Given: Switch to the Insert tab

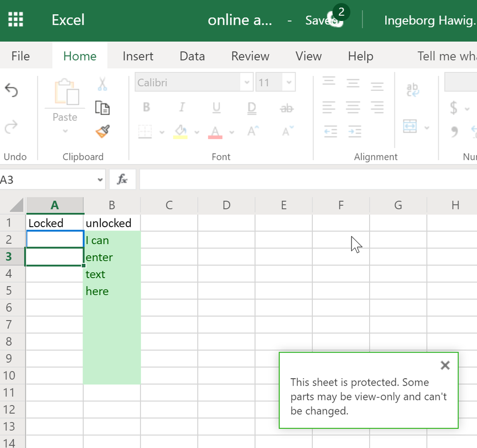Looking at the screenshot, I should (138, 56).
